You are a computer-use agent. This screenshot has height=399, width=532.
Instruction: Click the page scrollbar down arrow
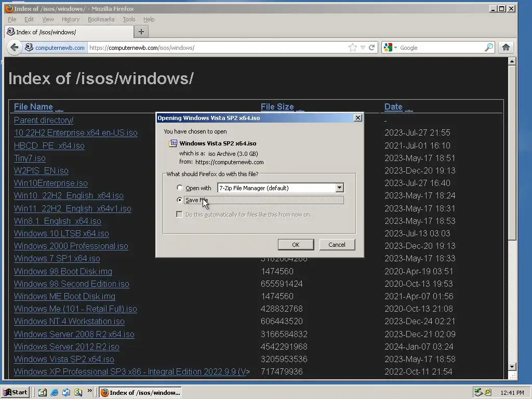tap(512, 366)
